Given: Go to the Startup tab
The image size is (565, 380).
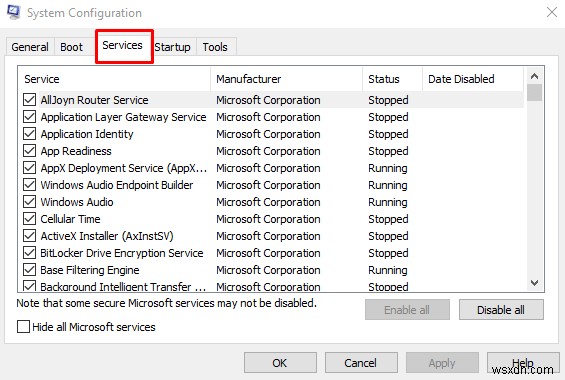Looking at the screenshot, I should point(173,47).
